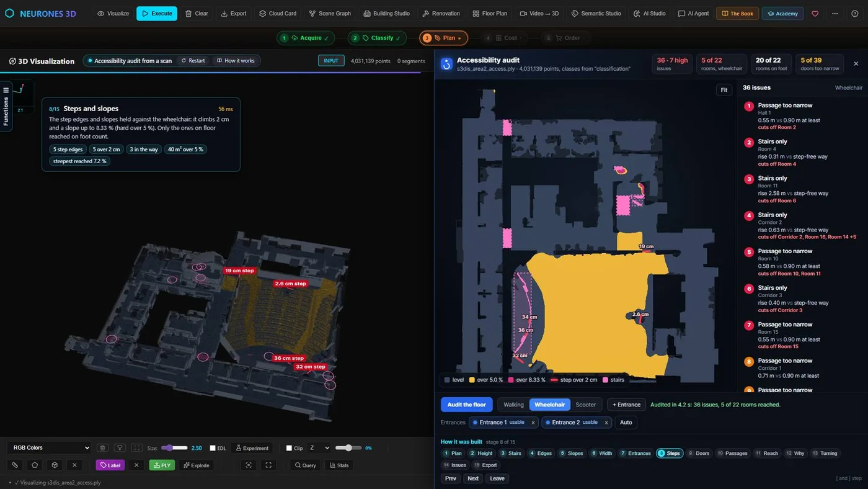Expand issue 1 Passage too narrow Hall 1
The image size is (868, 489).
(802, 116)
